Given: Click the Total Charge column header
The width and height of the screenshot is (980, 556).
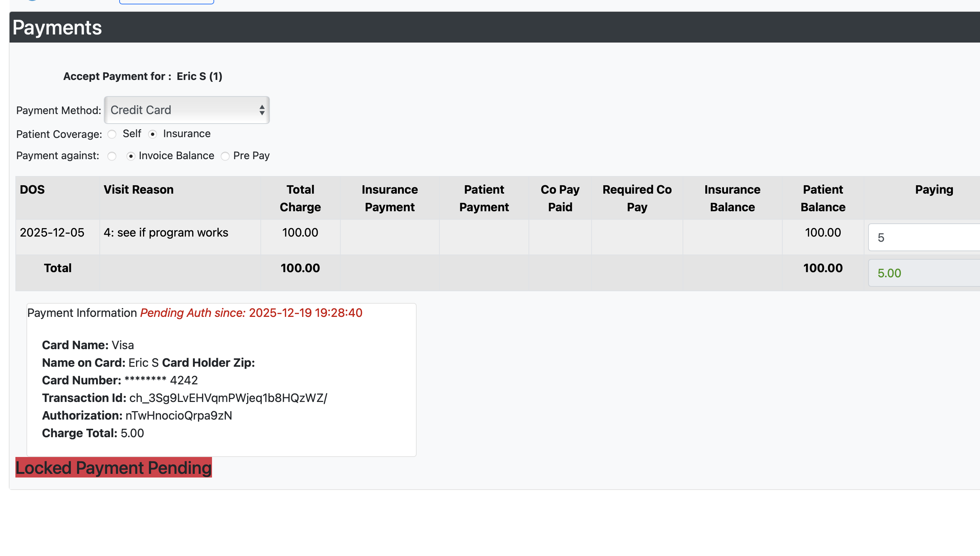Looking at the screenshot, I should 300,198.
